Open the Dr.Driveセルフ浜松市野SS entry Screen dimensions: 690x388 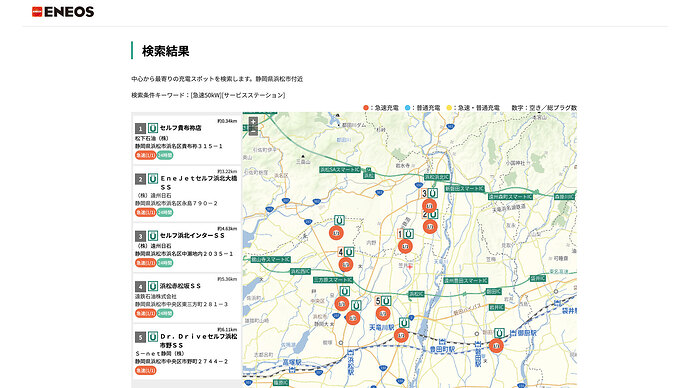187,351
